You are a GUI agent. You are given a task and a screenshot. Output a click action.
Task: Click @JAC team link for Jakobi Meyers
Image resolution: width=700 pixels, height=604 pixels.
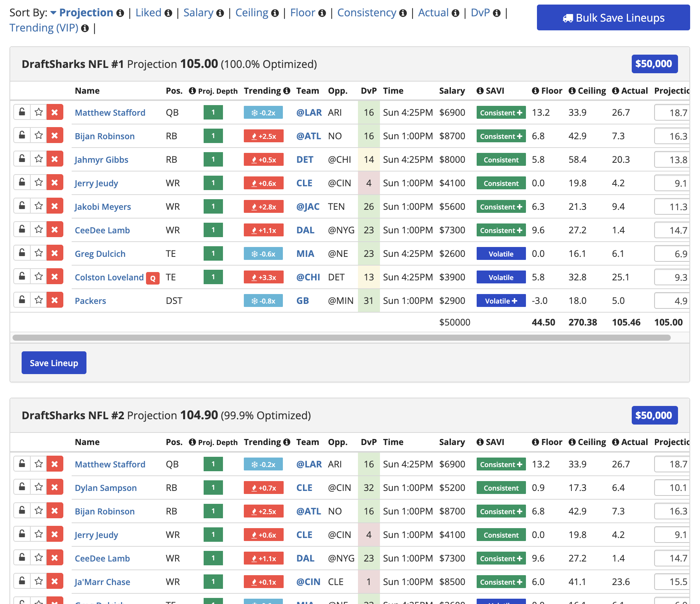click(308, 207)
